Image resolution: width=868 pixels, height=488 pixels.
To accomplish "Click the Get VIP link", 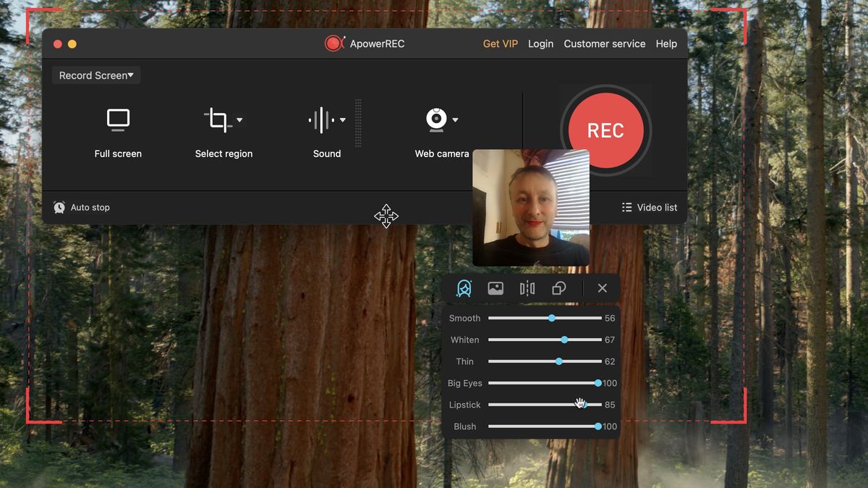I will coord(501,43).
